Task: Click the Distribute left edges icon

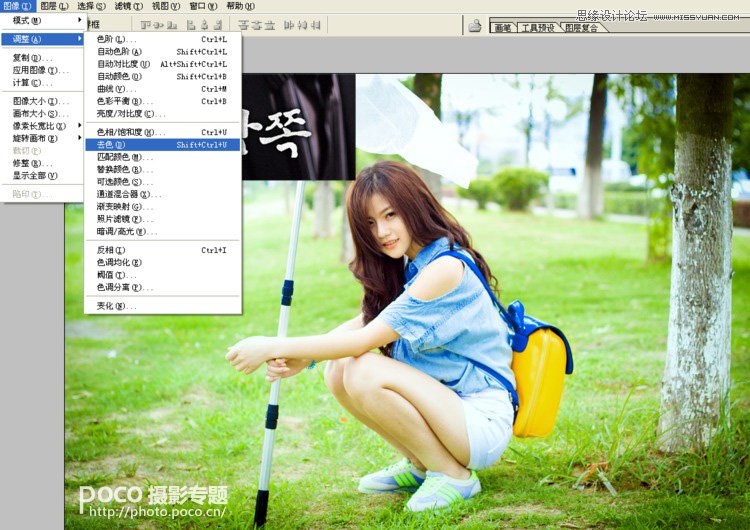Action: (289, 25)
